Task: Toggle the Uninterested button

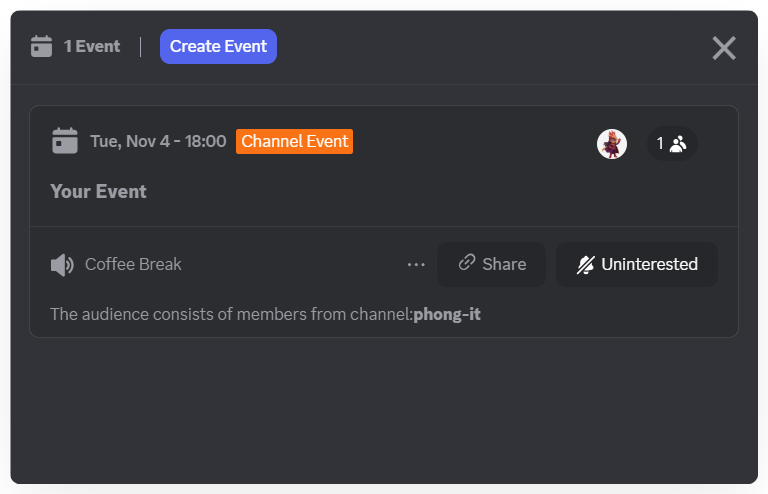Action: pos(637,264)
